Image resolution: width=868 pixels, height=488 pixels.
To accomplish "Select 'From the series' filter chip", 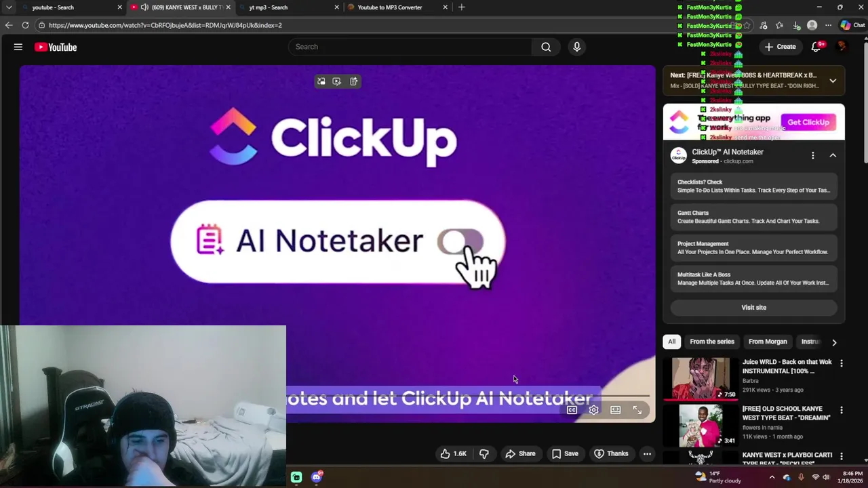I will point(712,342).
